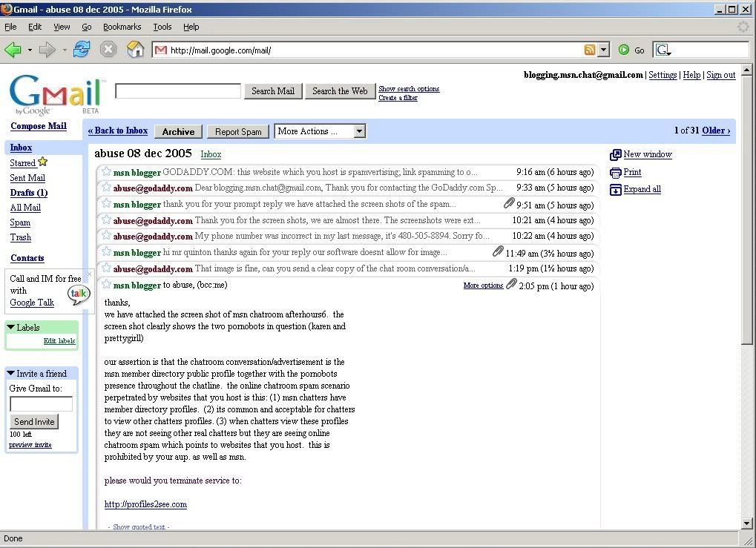
Task: Click the Firefox Forward arrow button
Action: pyautogui.click(x=47, y=50)
